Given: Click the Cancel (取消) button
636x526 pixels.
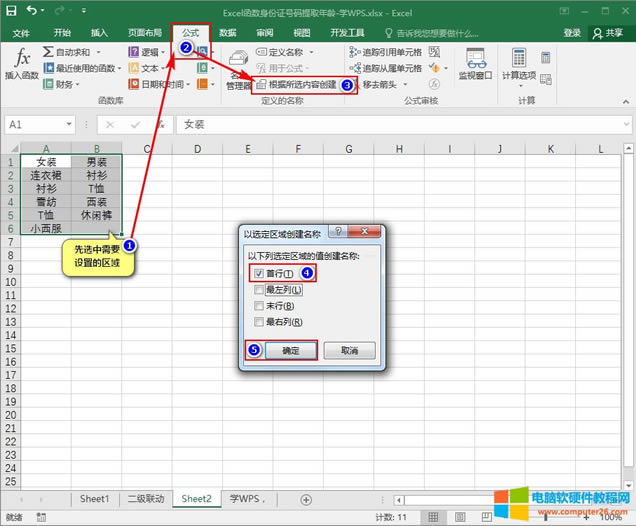Looking at the screenshot, I should coord(349,351).
